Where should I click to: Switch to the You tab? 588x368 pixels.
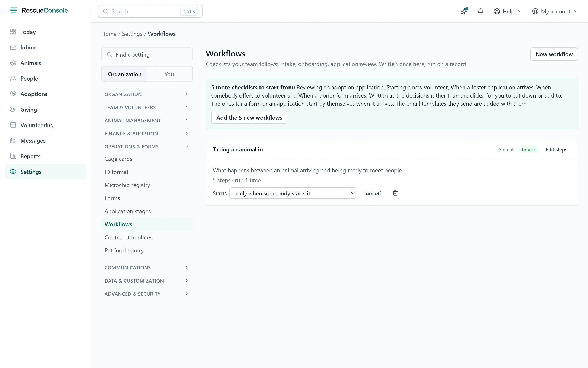(x=169, y=74)
